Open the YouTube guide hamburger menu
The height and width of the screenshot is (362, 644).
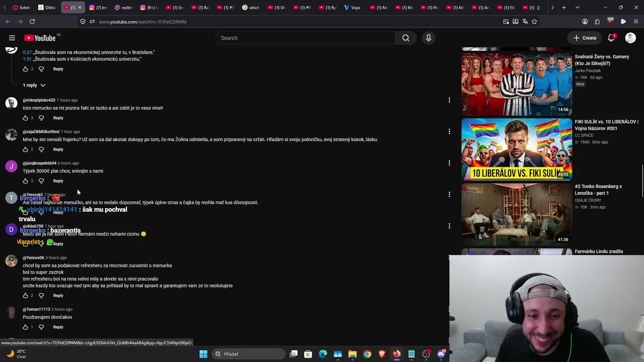point(12,38)
